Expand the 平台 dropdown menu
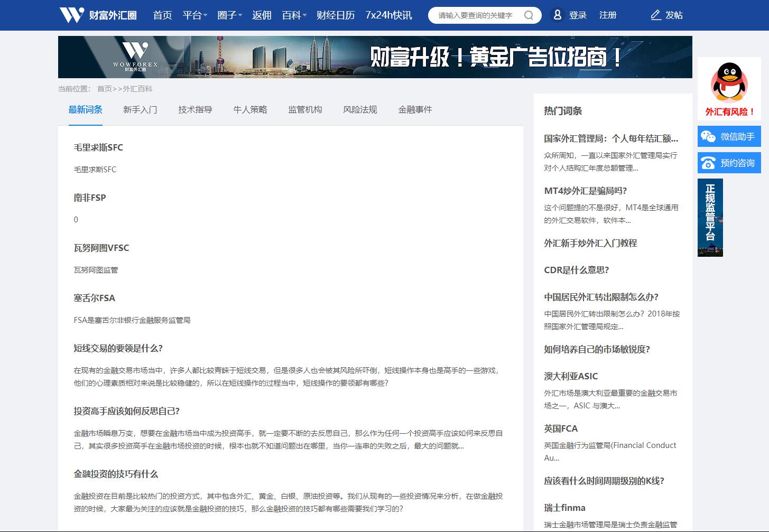This screenshot has width=769, height=532. pyautogui.click(x=194, y=15)
